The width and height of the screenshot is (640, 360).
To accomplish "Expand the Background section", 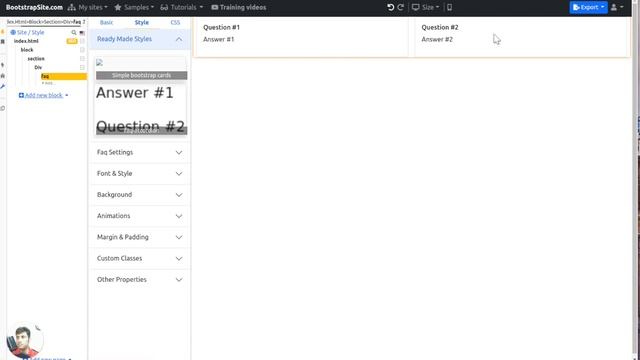I will click(140, 195).
